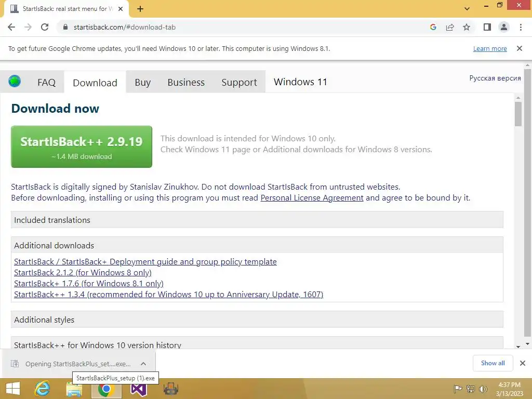
Task: Open Personal License Agreement link
Action: [312, 198]
